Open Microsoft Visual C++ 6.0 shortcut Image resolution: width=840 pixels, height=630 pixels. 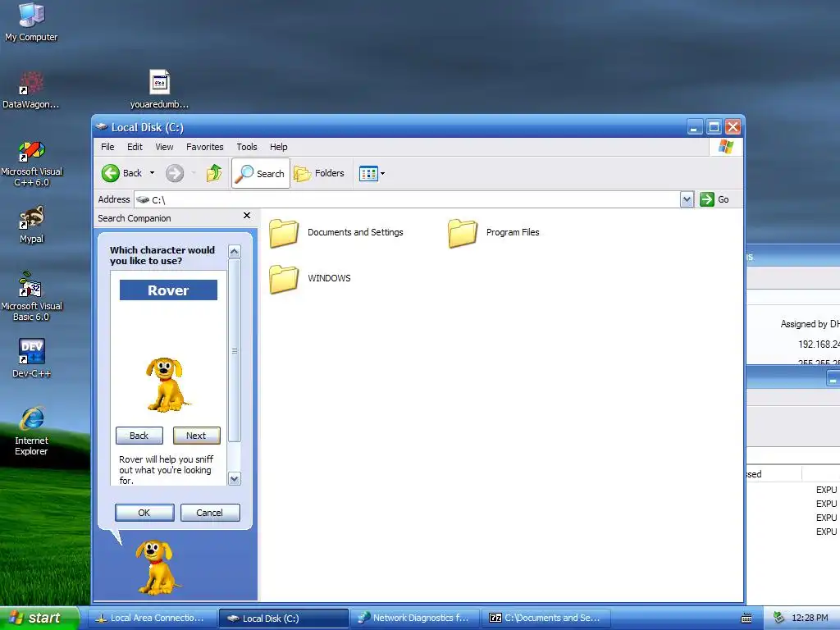[31, 163]
